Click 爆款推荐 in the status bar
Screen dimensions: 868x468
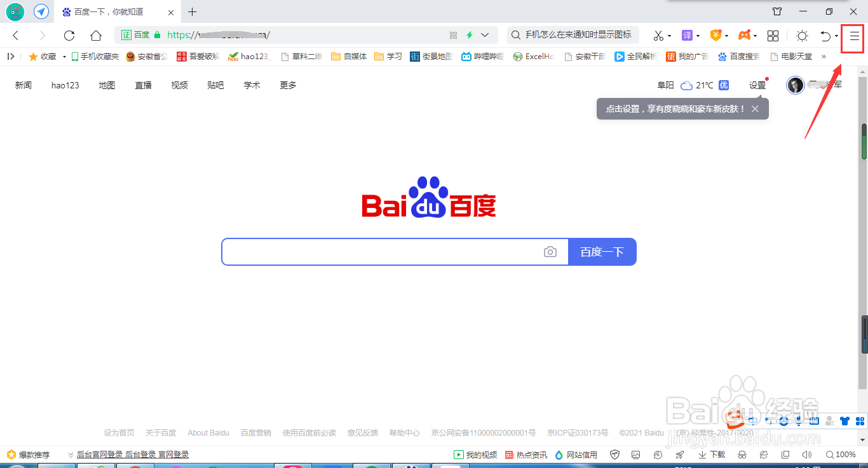28,455
